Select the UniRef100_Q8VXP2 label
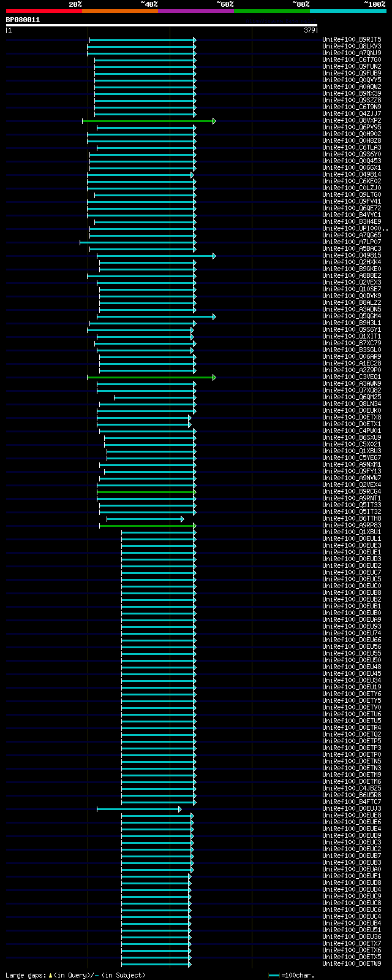Screen dimensions: 392x980 click(x=352, y=121)
